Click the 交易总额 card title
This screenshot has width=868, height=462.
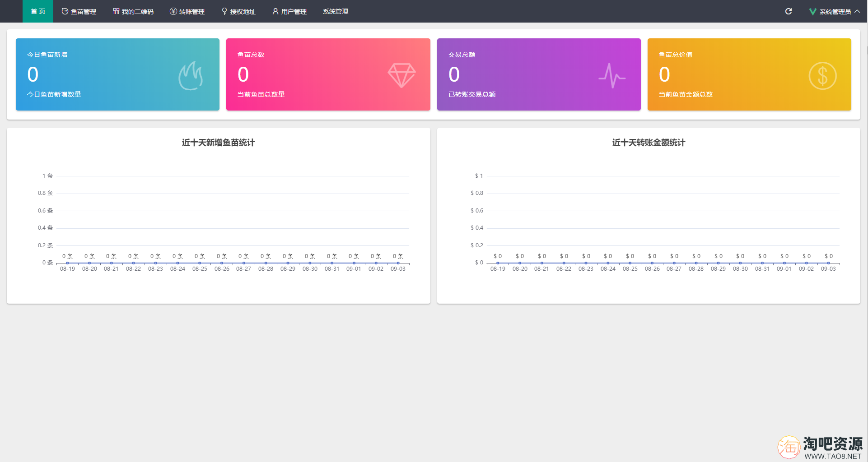(x=462, y=55)
